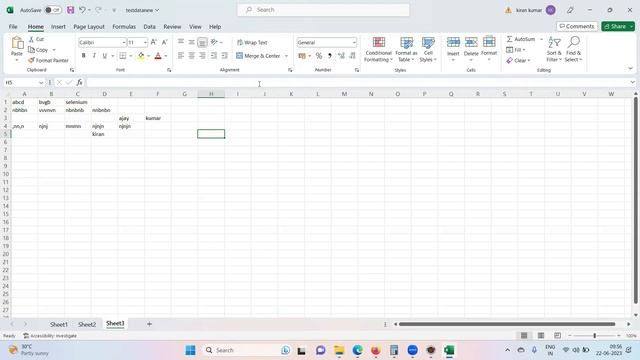Apply Underline formatting
Viewport: 640px width, 360px height.
(104, 56)
